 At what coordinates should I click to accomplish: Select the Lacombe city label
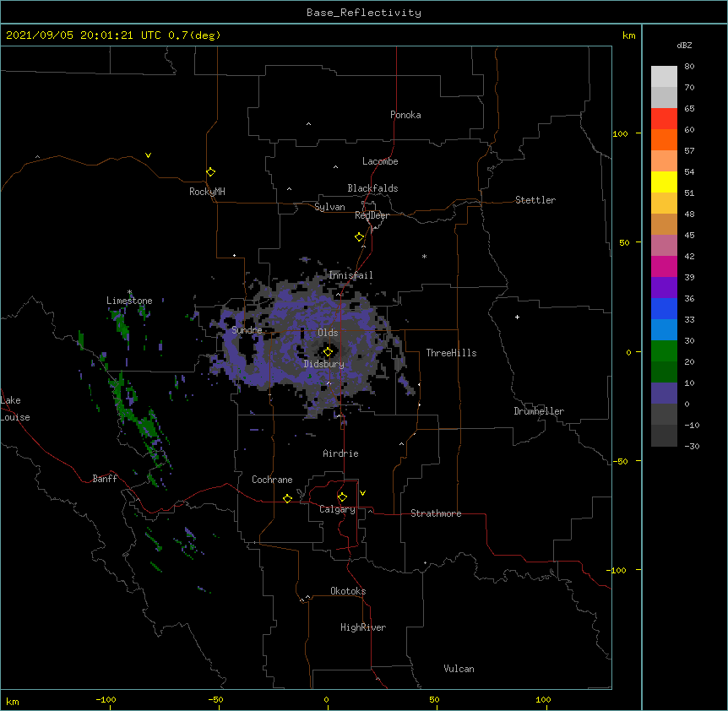tap(380, 161)
